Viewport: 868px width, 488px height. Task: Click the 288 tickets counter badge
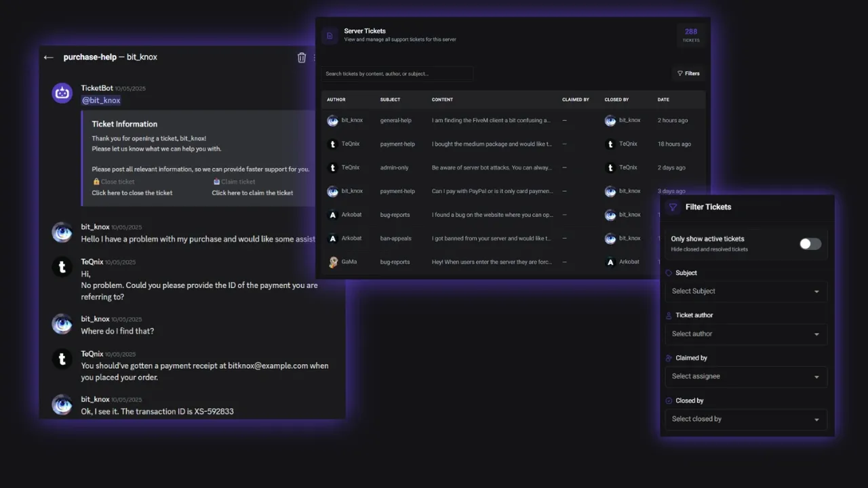[690, 35]
